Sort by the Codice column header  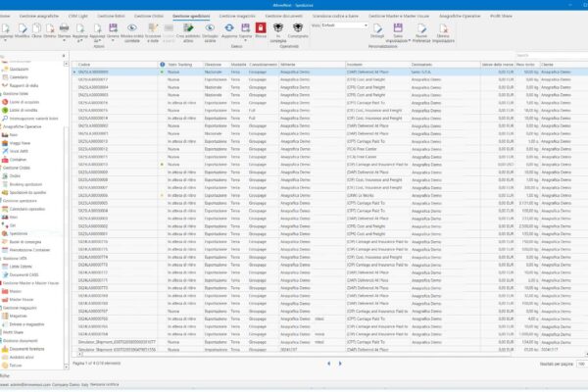coord(117,65)
